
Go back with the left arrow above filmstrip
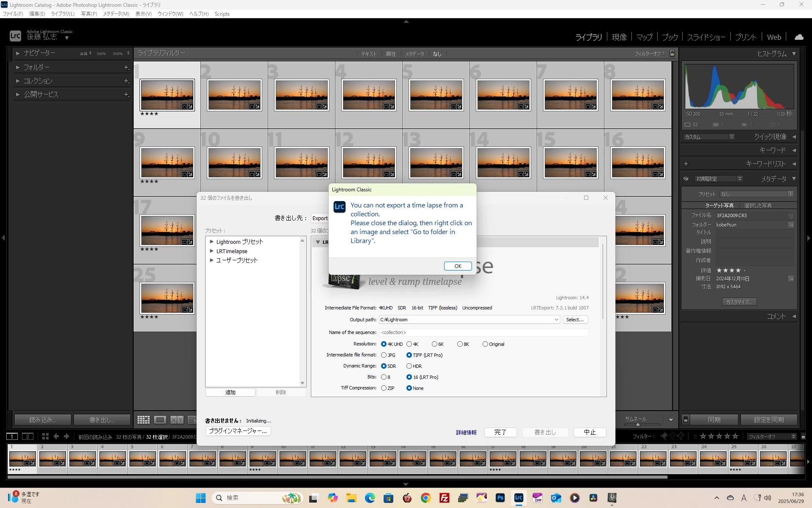(x=56, y=436)
